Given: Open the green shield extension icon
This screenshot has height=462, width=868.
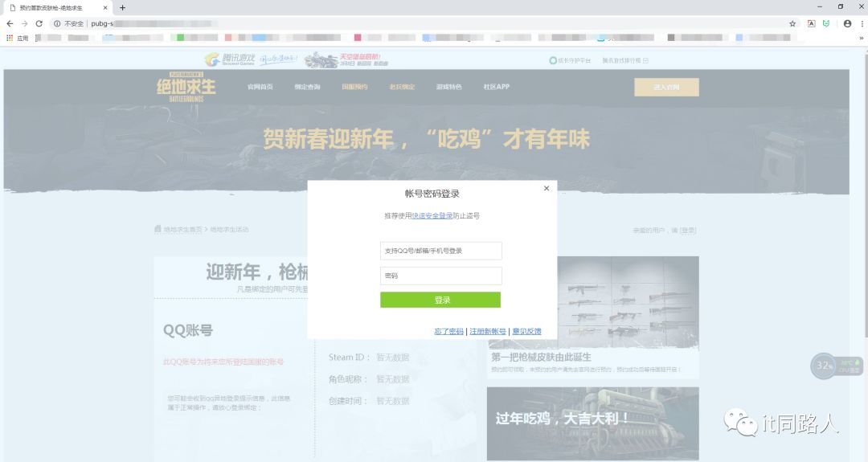Looking at the screenshot, I should 826,24.
